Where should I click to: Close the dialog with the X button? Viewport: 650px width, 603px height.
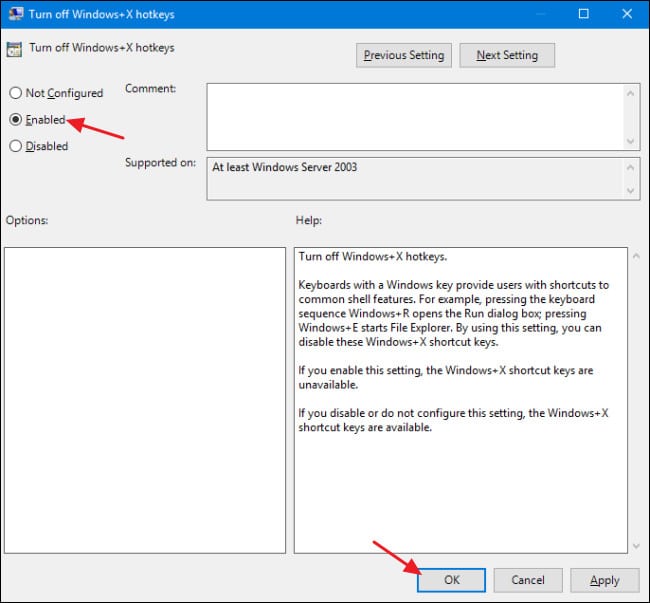627,14
